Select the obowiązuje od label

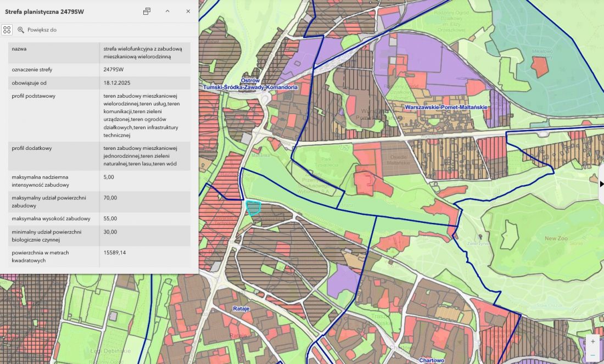pyautogui.click(x=29, y=83)
